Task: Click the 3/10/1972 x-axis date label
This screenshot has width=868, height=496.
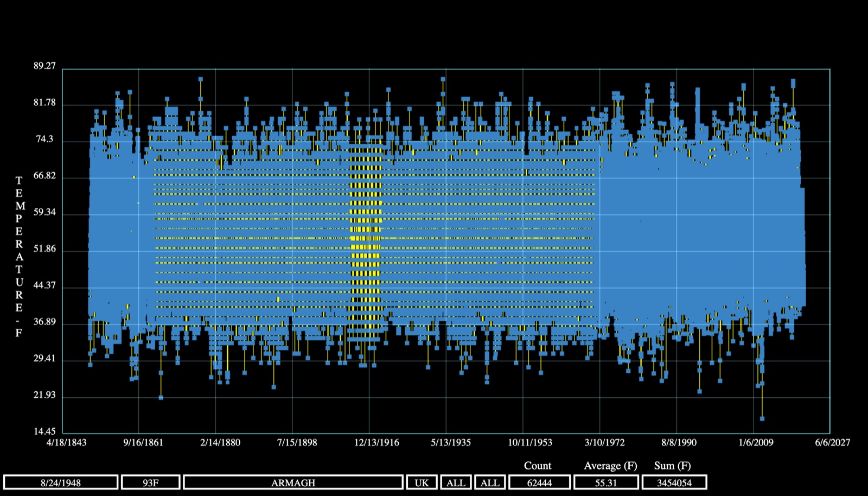Action: point(604,442)
